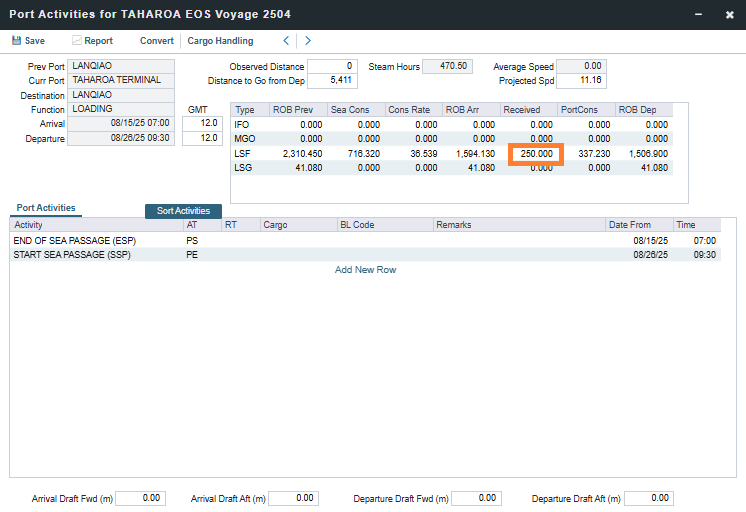Go to previous port using left chevron
This screenshot has height=512, width=746.
(x=286, y=41)
